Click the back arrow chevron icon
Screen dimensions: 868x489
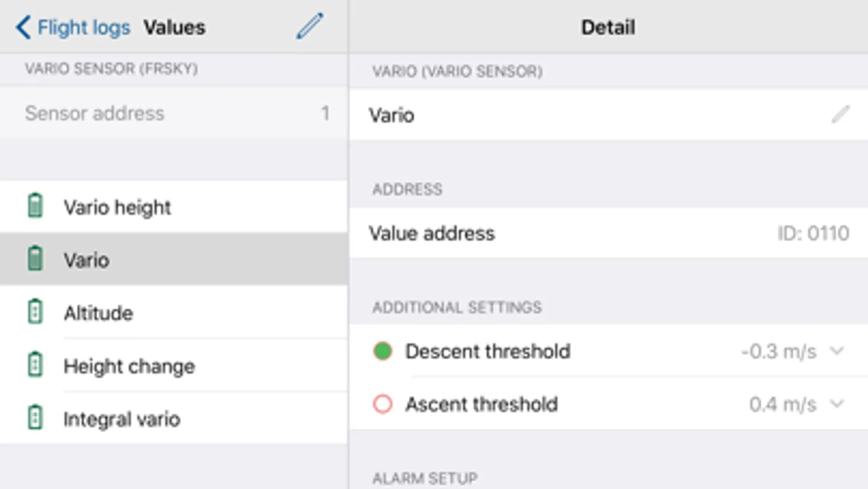pos(23,27)
